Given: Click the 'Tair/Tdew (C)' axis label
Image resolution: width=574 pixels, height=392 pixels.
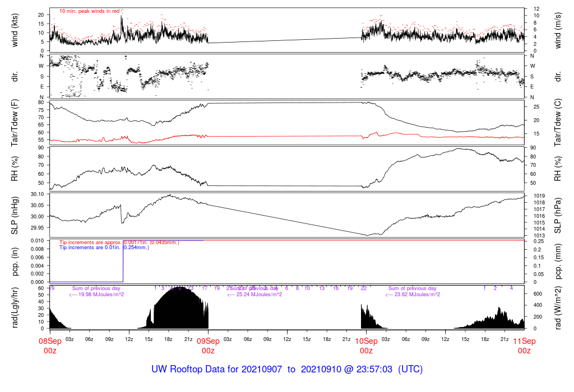Looking at the screenshot, I should (558, 123).
